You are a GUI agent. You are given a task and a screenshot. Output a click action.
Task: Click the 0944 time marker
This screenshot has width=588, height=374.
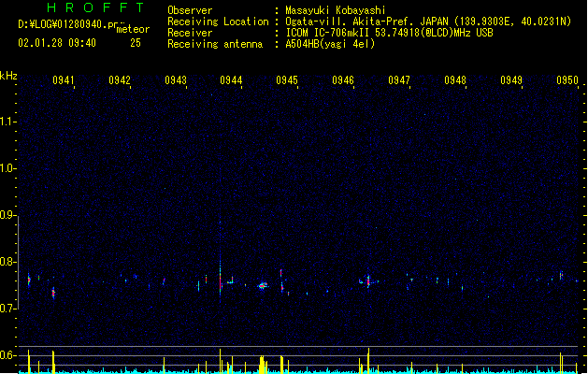tap(231, 79)
